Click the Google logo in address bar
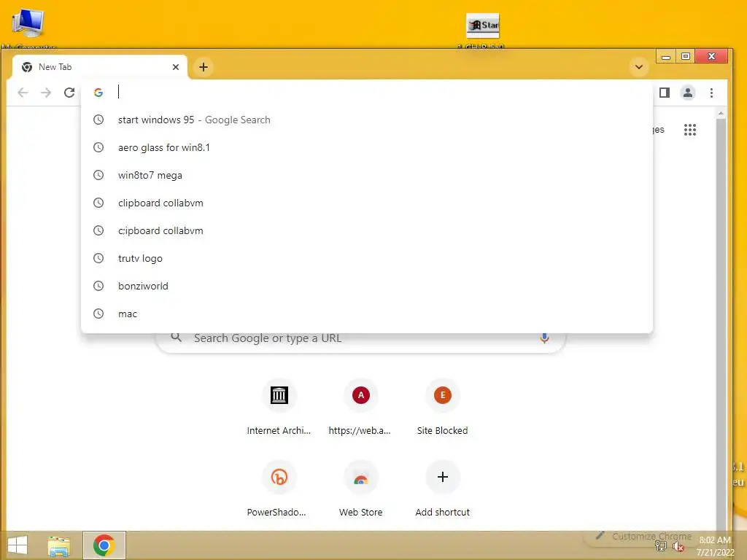 click(98, 93)
